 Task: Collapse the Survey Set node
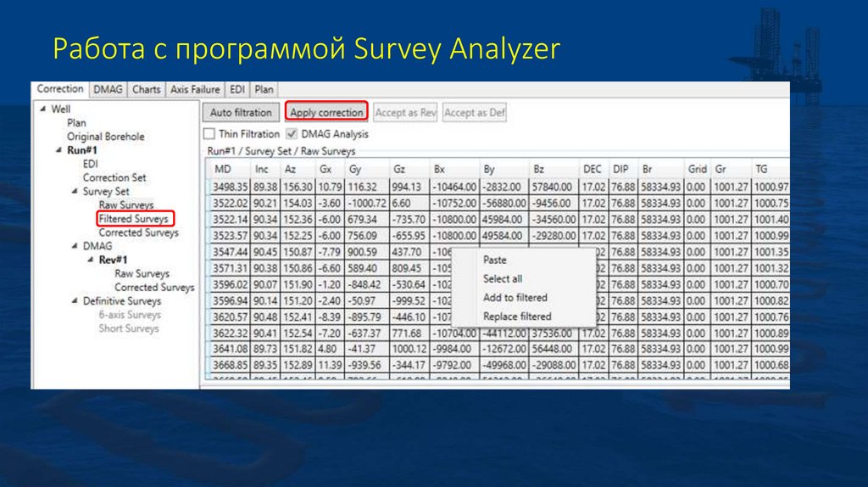[x=75, y=191]
